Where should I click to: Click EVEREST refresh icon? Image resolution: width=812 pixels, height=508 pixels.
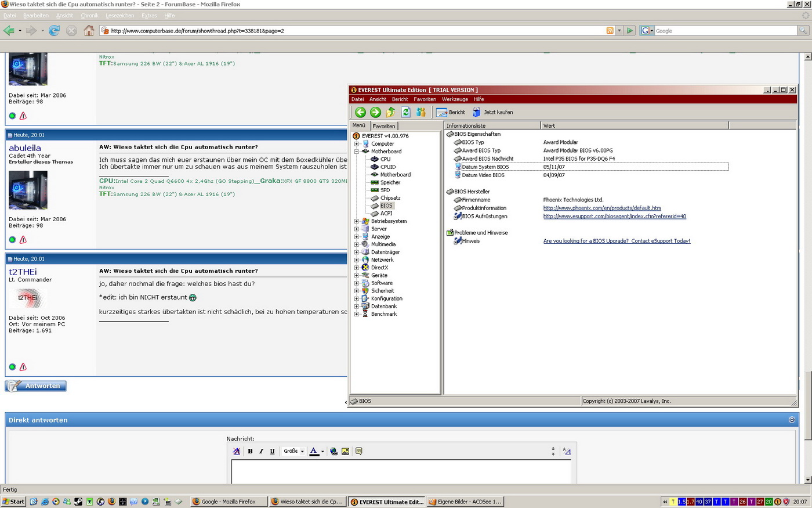pyautogui.click(x=405, y=112)
